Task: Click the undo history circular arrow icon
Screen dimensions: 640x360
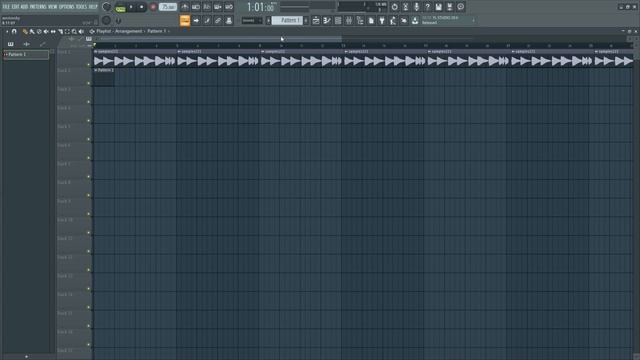Action: [x=394, y=7]
